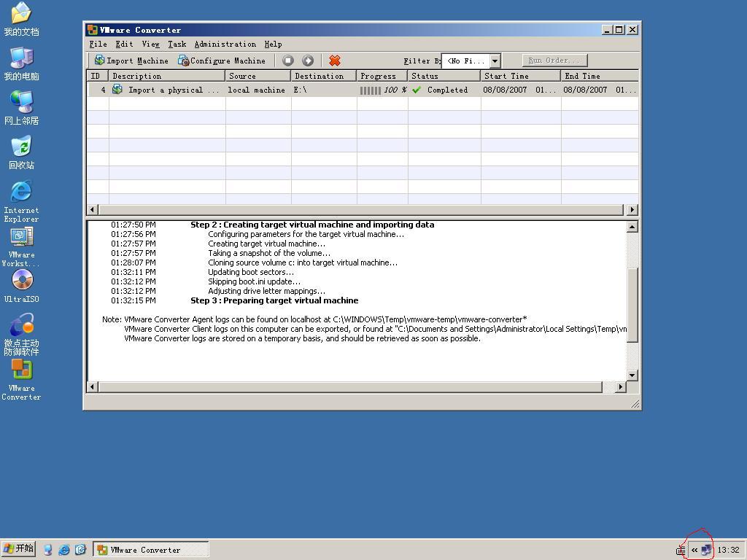Click the 13:32 system clock
Viewport: 747px width, 560px height.
tap(729, 550)
